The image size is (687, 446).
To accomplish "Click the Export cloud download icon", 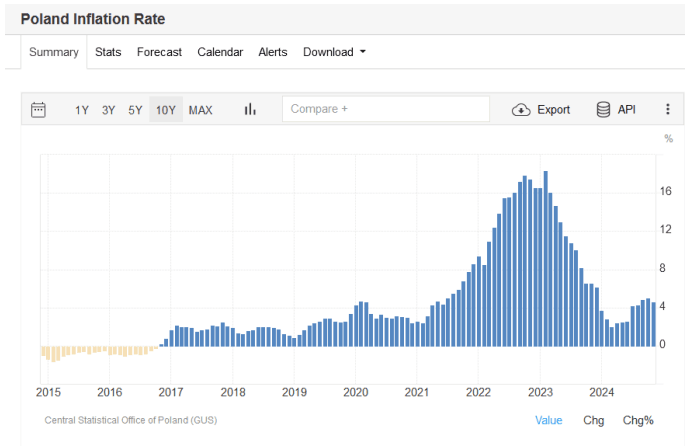I will (x=521, y=110).
